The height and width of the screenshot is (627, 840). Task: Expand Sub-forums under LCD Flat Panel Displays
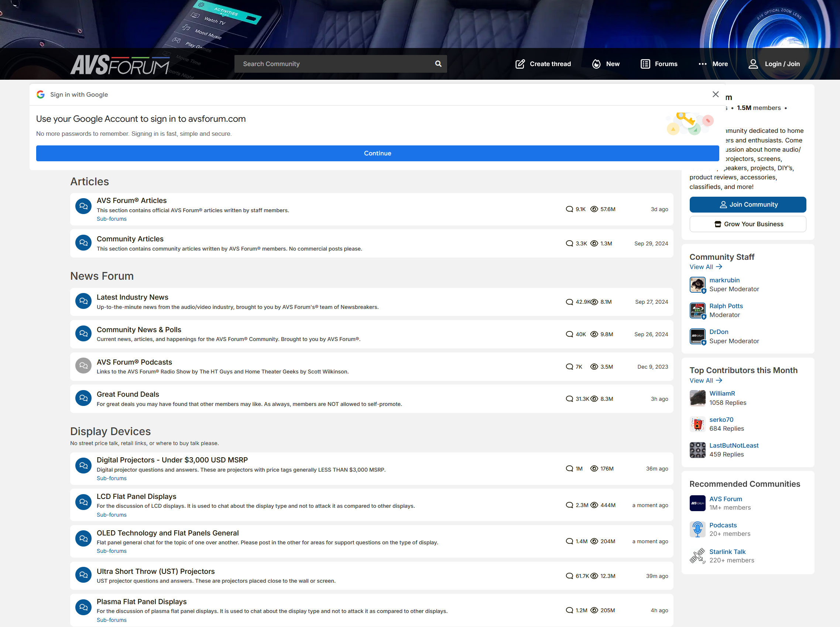(x=111, y=515)
